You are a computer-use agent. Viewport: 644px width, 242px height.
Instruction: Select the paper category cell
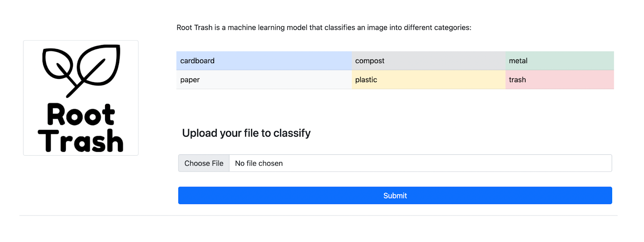[x=264, y=80]
